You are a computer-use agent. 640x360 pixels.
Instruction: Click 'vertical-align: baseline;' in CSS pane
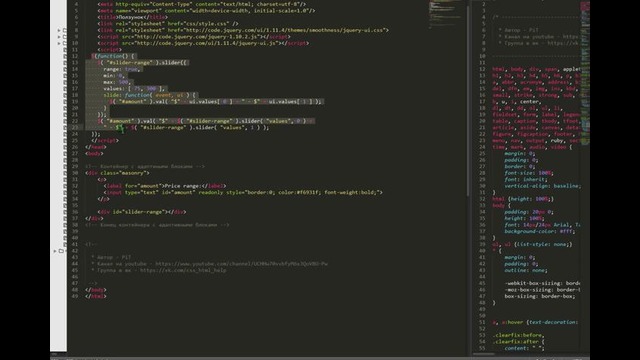click(542, 186)
